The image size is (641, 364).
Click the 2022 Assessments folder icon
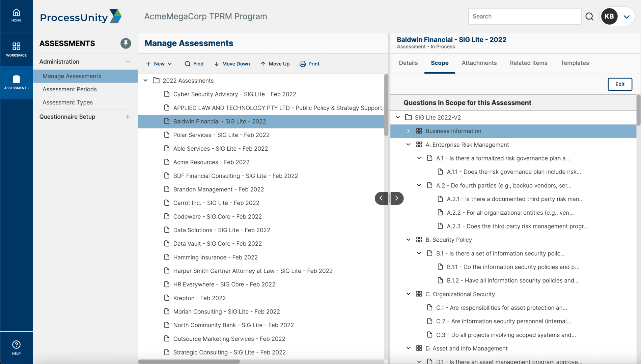click(156, 81)
